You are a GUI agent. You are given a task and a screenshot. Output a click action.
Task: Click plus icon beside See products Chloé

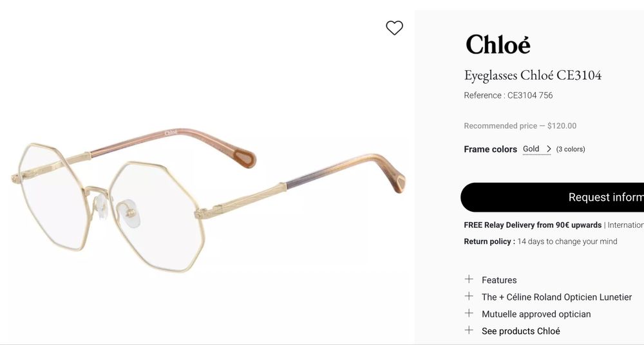pyautogui.click(x=469, y=330)
